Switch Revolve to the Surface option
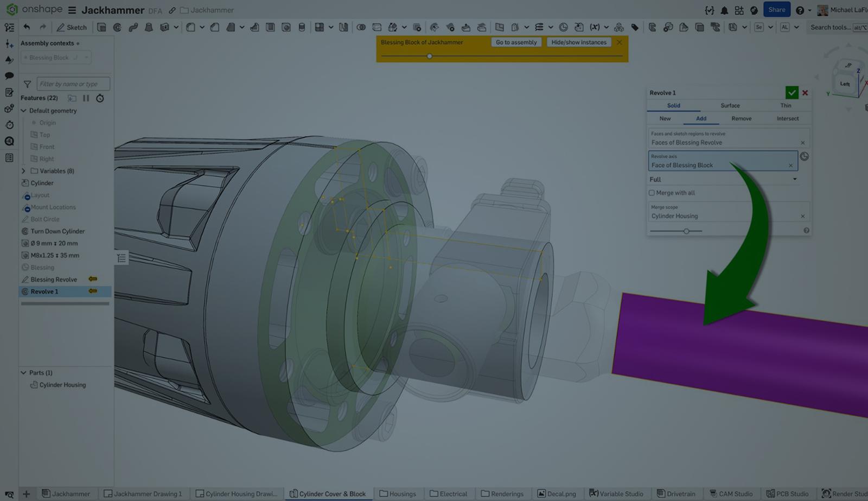The height and width of the screenshot is (501, 868). [730, 105]
